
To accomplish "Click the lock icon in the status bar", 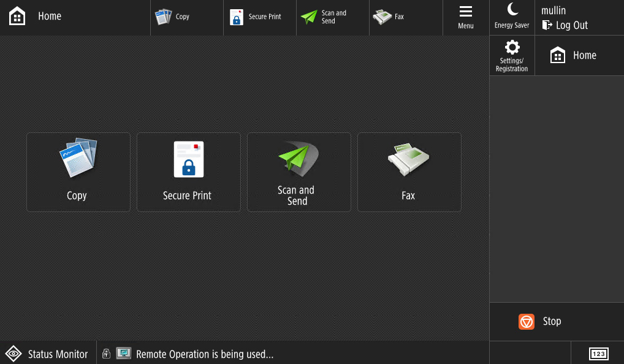I will [106, 353].
